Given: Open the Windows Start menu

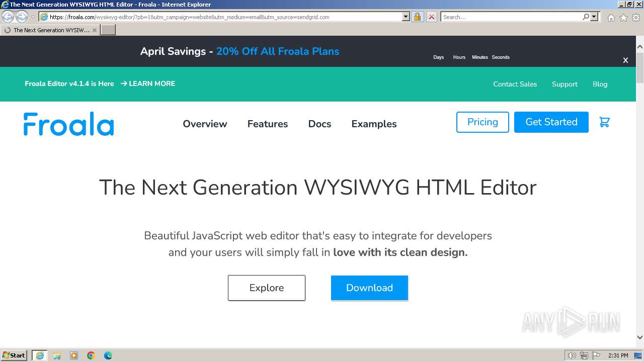Looking at the screenshot, I should pos(14,355).
